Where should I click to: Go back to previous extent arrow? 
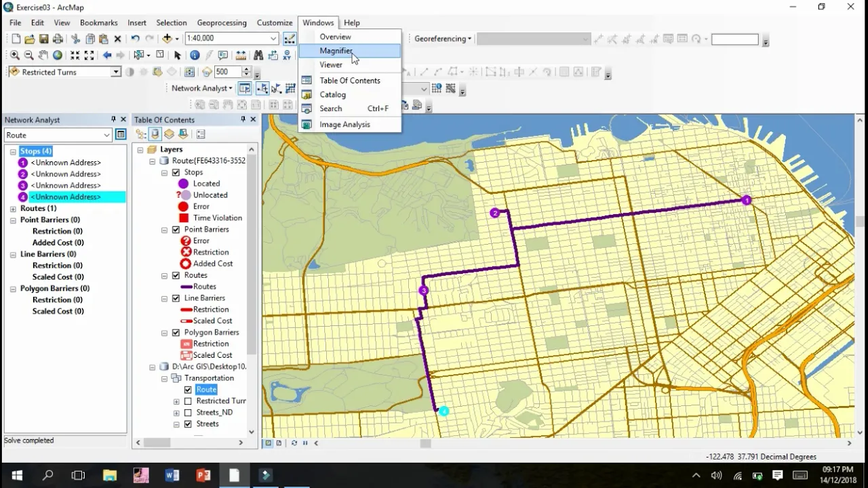[106, 56]
